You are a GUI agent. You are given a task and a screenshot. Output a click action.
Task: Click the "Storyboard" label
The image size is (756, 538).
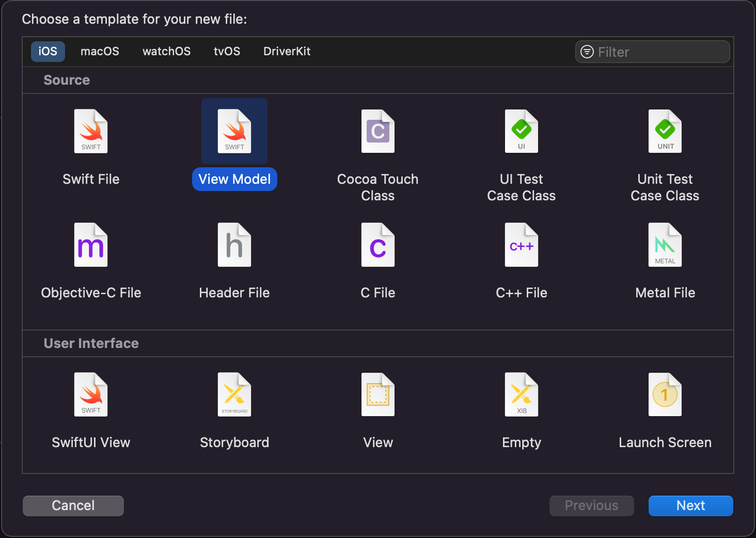click(x=234, y=442)
